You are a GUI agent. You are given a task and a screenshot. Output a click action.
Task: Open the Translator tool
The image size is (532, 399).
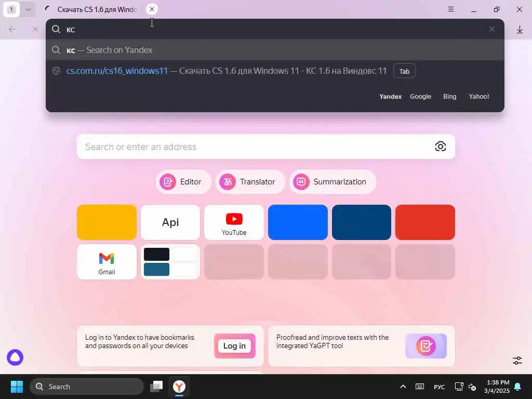pyautogui.click(x=250, y=182)
